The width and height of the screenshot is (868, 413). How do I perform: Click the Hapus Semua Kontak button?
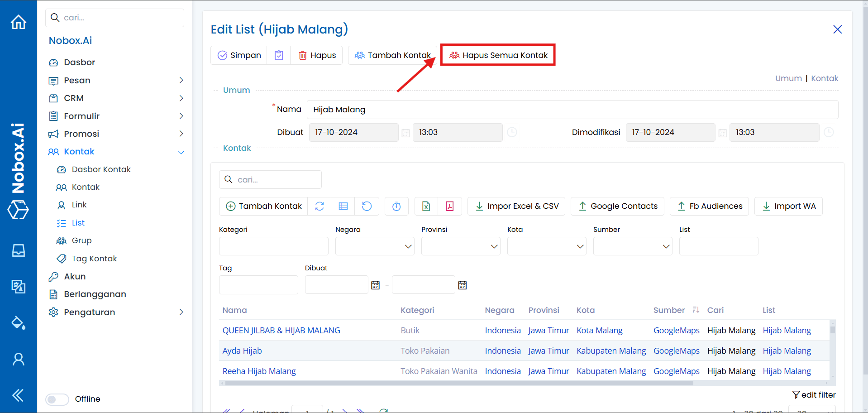pyautogui.click(x=498, y=55)
